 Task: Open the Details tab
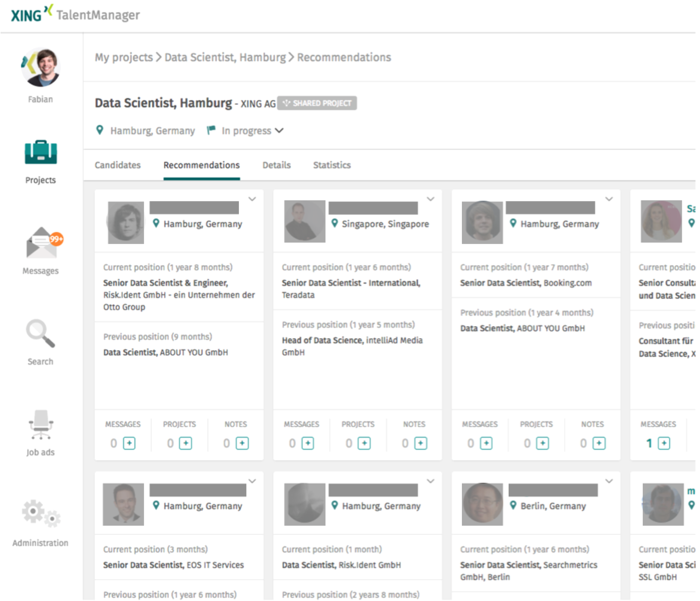click(x=277, y=165)
